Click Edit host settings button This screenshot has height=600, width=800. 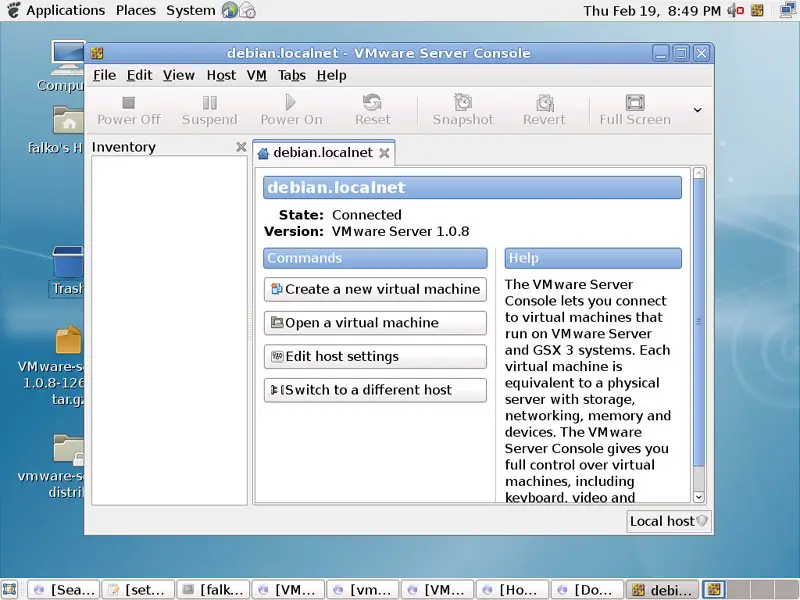pyautogui.click(x=375, y=357)
